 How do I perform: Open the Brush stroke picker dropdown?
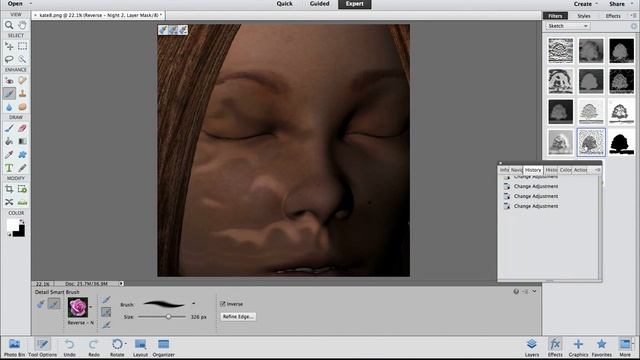tap(193, 304)
